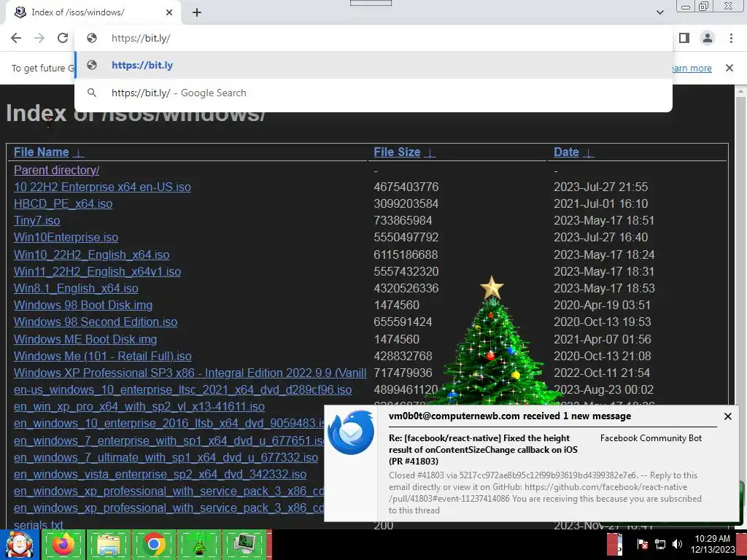
Task: Click the descending arrow next to Date
Action: coord(589,153)
